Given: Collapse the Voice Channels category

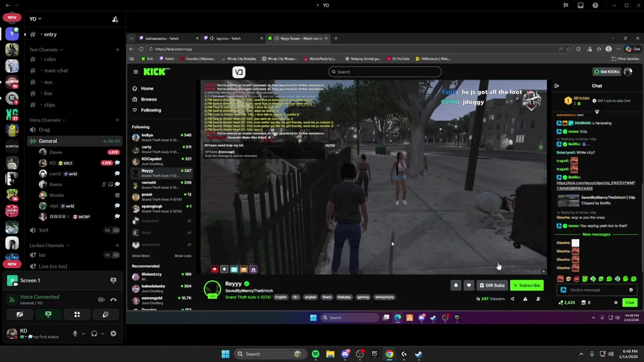Looking at the screenshot, I should [47, 120].
